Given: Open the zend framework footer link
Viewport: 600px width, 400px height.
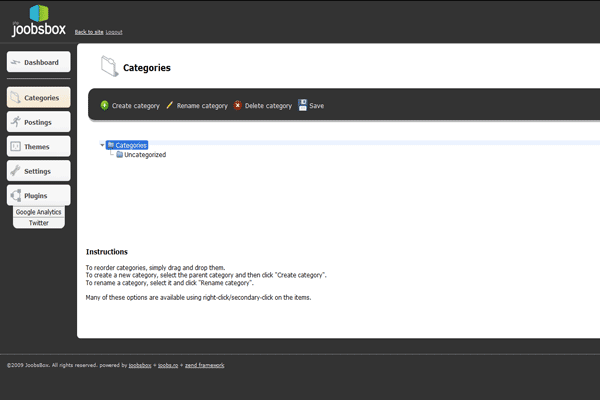Looking at the screenshot, I should click(x=203, y=365).
